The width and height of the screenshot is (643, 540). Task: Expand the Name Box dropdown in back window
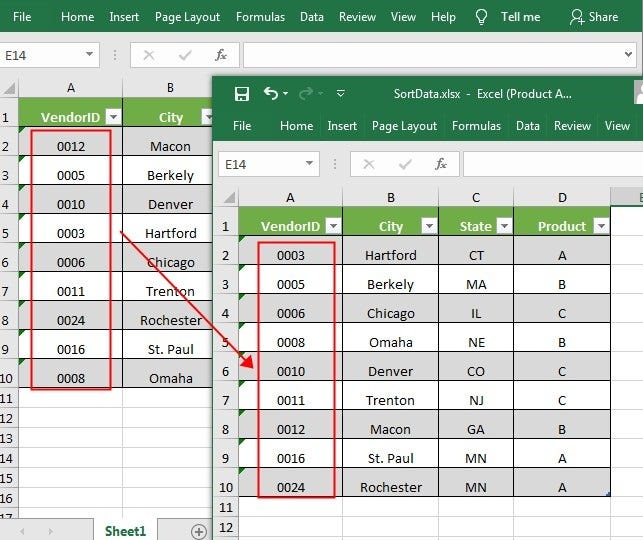point(89,54)
